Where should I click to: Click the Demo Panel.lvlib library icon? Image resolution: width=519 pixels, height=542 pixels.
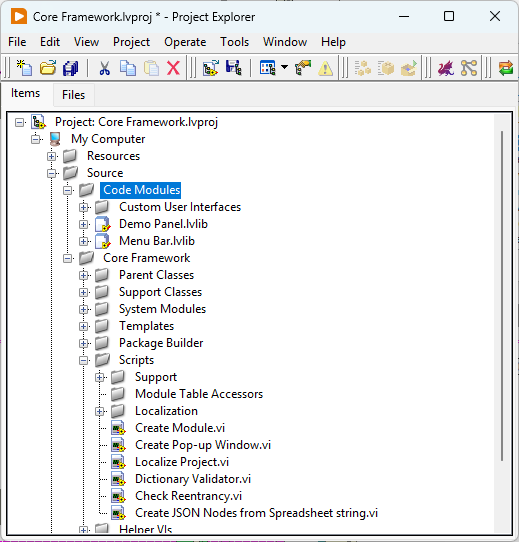[x=103, y=224]
